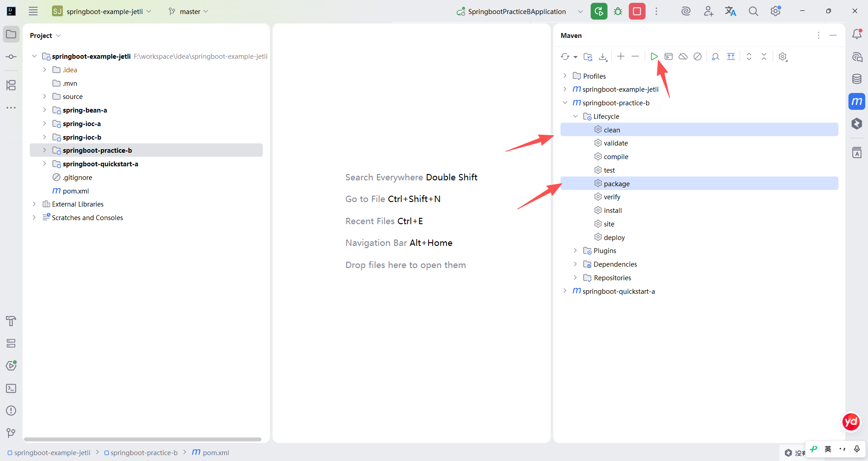This screenshot has height=461, width=868.
Task: Open the Build tool window
Action: pos(11,321)
